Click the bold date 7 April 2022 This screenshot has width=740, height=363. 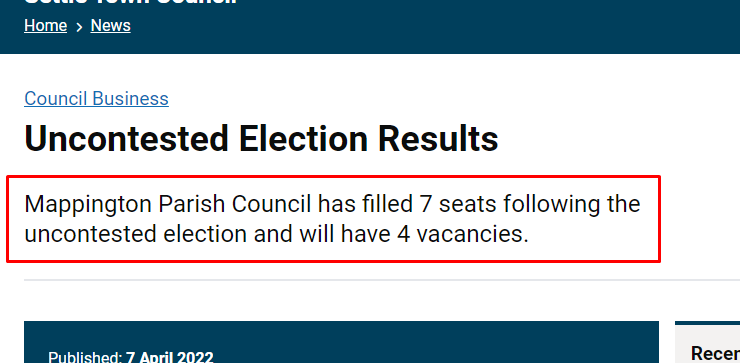pyautogui.click(x=169, y=357)
